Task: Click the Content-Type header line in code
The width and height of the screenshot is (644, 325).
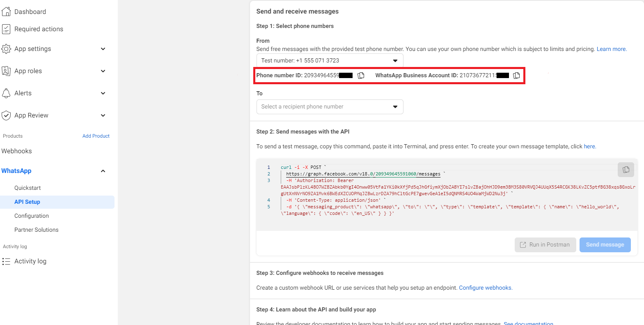Action: click(333, 200)
